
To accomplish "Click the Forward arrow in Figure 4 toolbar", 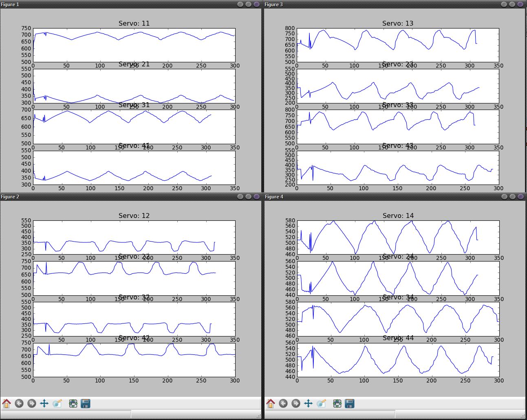I will [x=296, y=403].
